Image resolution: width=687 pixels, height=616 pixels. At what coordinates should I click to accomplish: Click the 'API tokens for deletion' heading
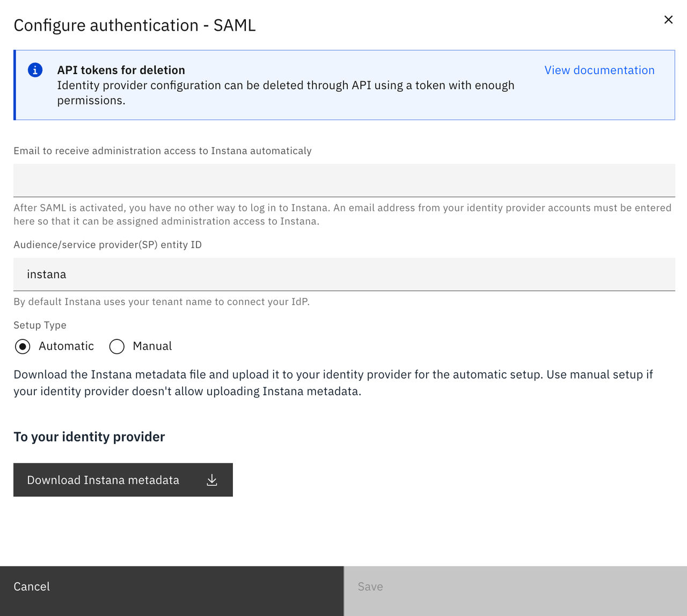121,70
